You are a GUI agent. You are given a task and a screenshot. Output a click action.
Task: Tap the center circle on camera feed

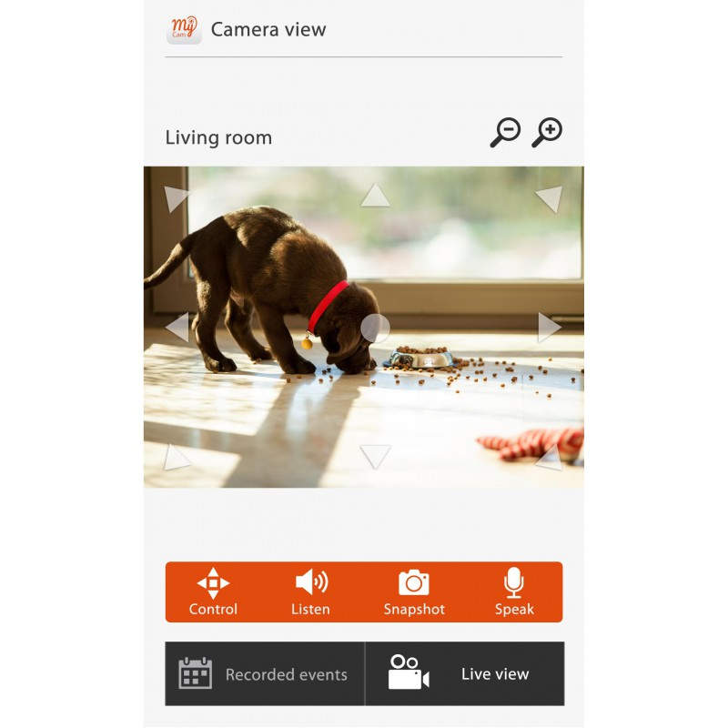click(x=375, y=328)
